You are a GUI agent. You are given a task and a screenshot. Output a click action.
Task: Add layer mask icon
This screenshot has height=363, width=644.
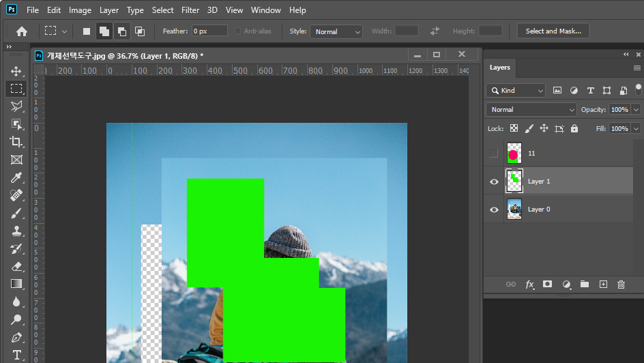(x=547, y=284)
